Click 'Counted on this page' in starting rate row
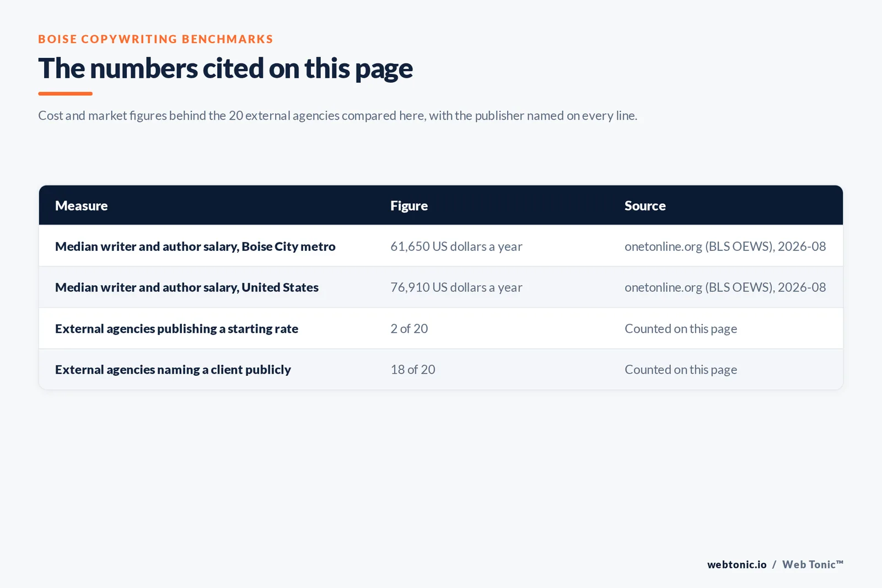Image resolution: width=882 pixels, height=588 pixels. coord(681,328)
